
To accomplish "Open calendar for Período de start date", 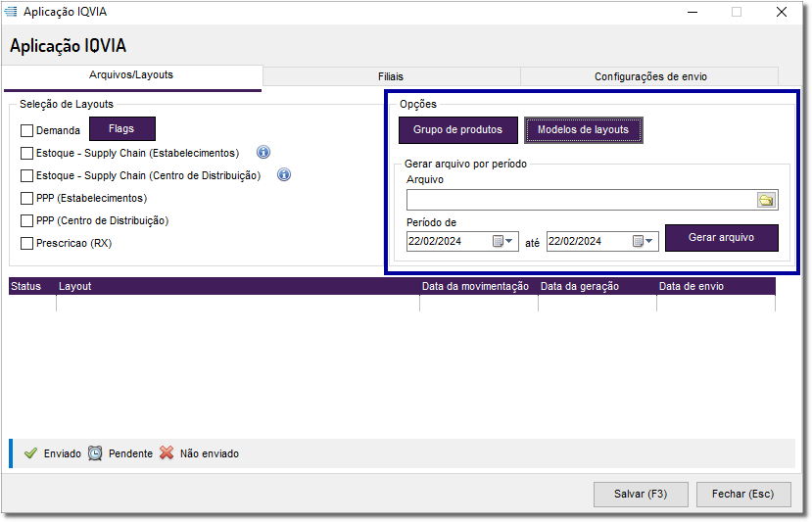I will [x=502, y=241].
